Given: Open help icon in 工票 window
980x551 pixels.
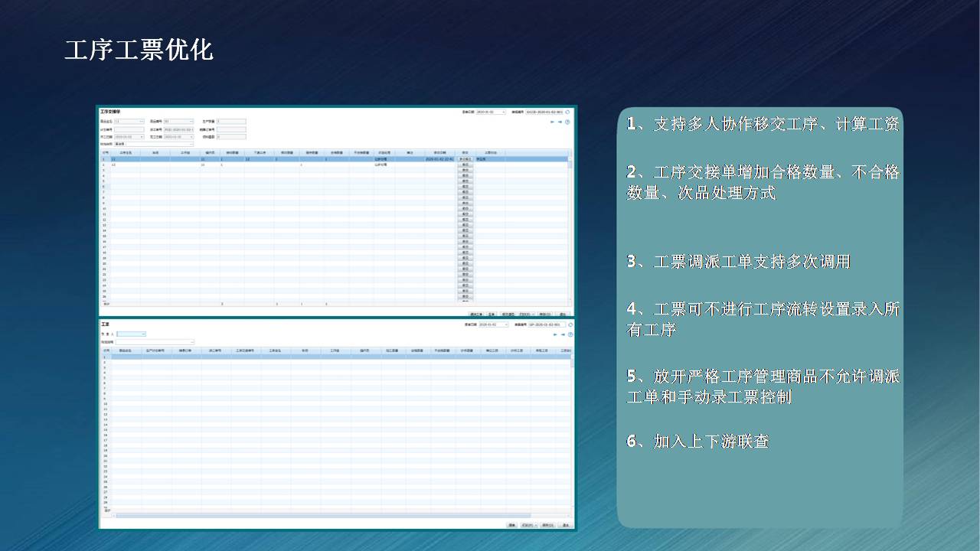Looking at the screenshot, I should (570, 334).
